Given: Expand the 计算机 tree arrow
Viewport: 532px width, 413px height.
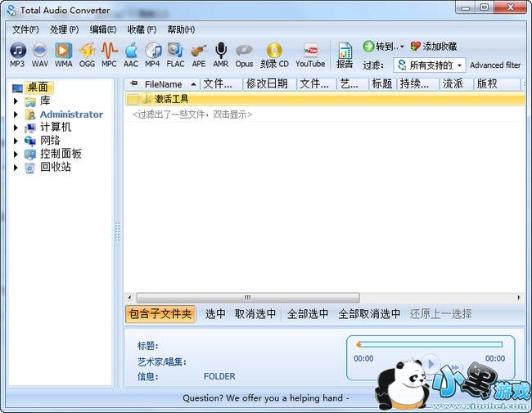Looking at the screenshot, I should point(16,128).
